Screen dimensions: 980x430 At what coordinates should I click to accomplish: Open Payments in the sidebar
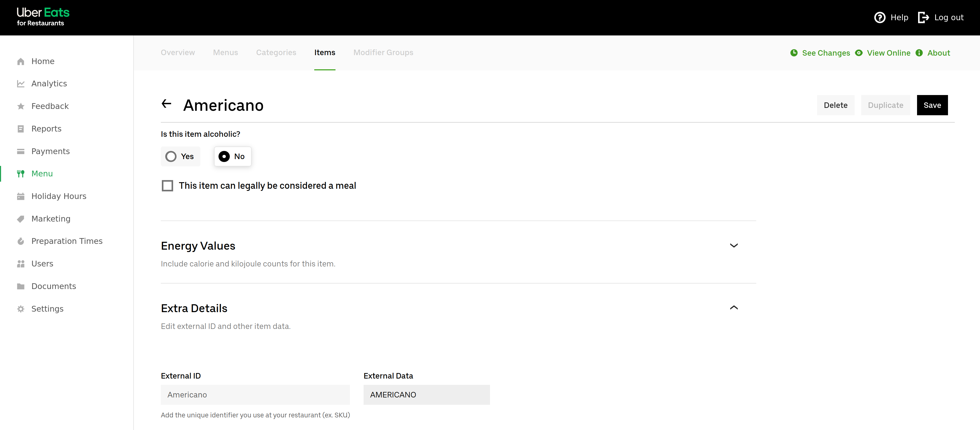(x=51, y=151)
